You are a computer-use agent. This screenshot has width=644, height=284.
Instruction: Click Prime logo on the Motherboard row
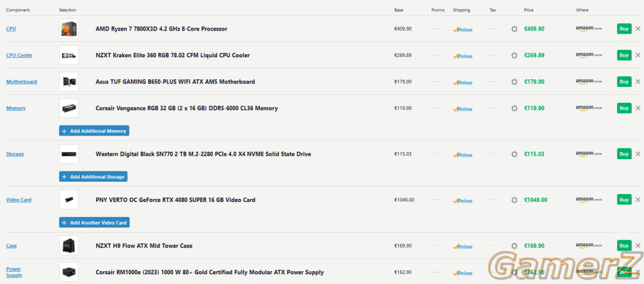click(x=463, y=83)
